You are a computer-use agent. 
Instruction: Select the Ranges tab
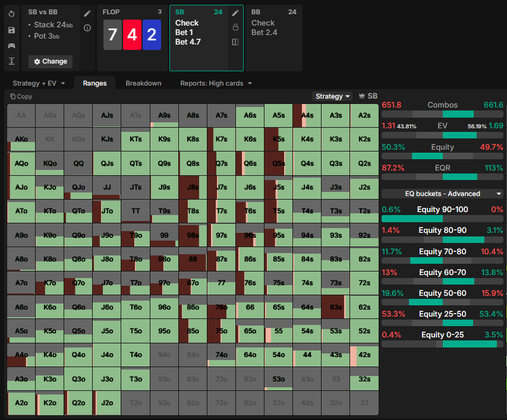(x=95, y=83)
